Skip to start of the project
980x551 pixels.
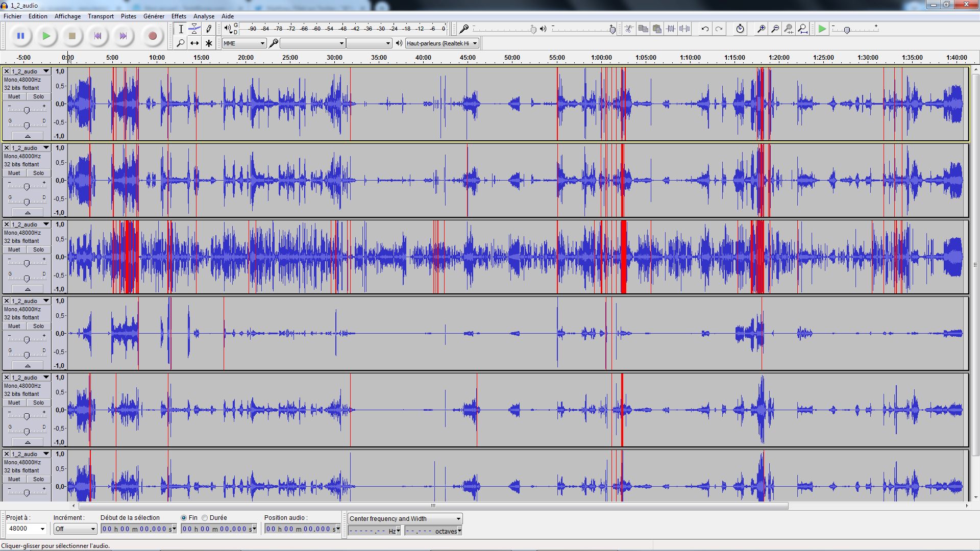97,36
